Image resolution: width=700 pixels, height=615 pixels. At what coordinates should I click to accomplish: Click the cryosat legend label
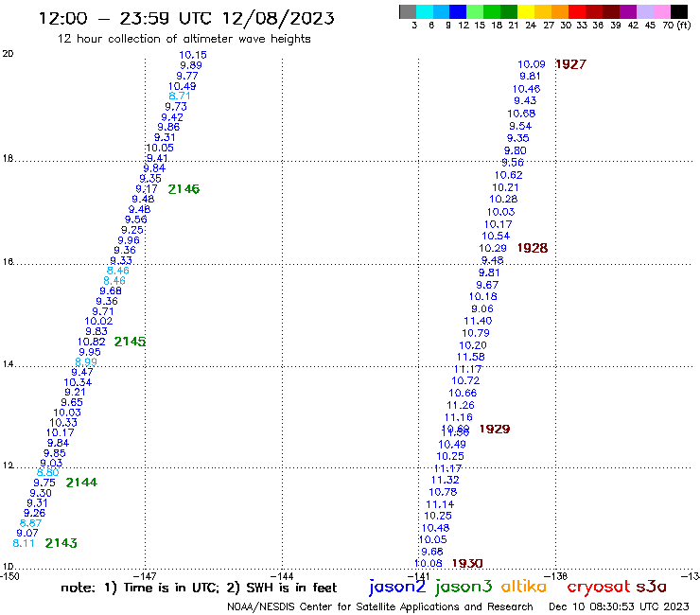tap(598, 587)
